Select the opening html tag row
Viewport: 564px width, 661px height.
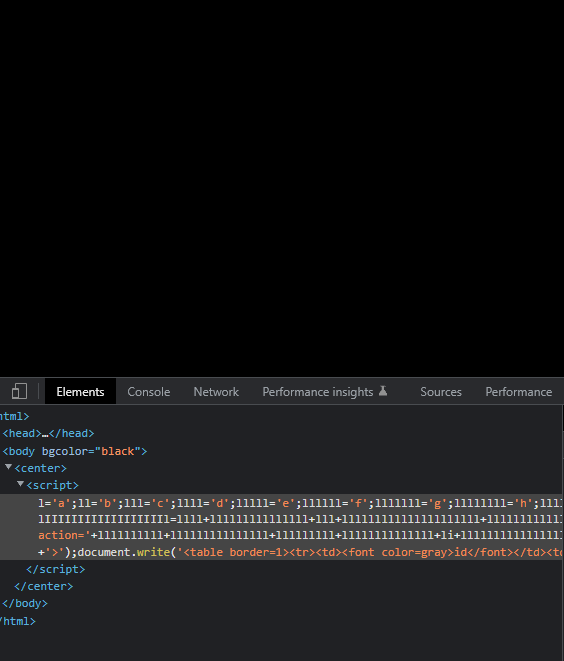coord(15,416)
